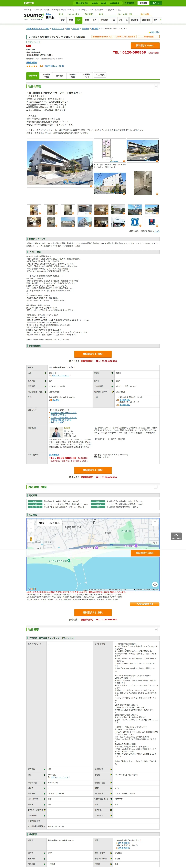Viewport: 186px width, 868px height.
Task: Click 会員登録 button
Action: point(143,3)
